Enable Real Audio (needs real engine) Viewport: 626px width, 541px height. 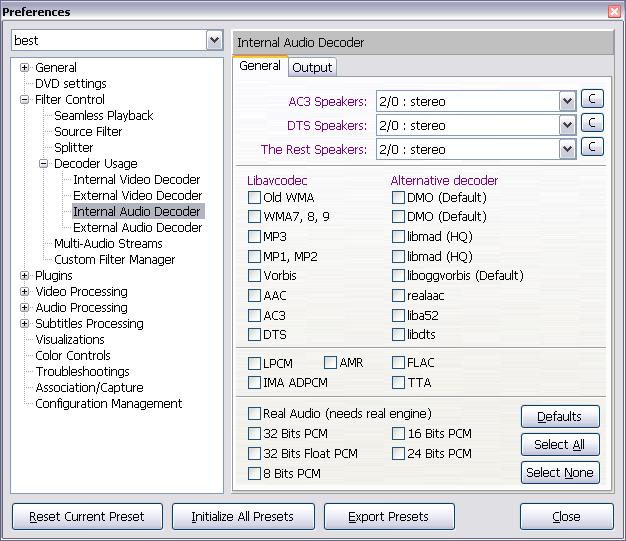point(254,414)
